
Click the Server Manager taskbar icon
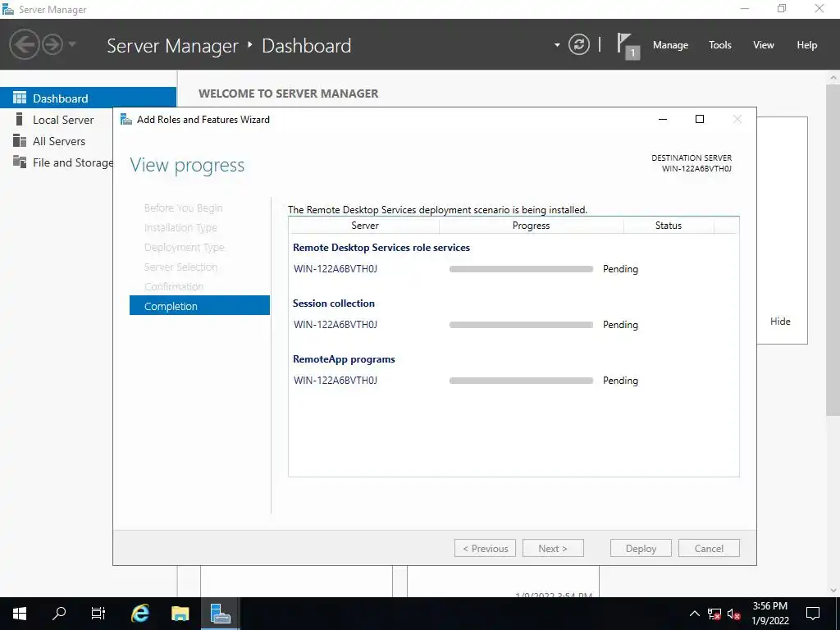click(220, 614)
